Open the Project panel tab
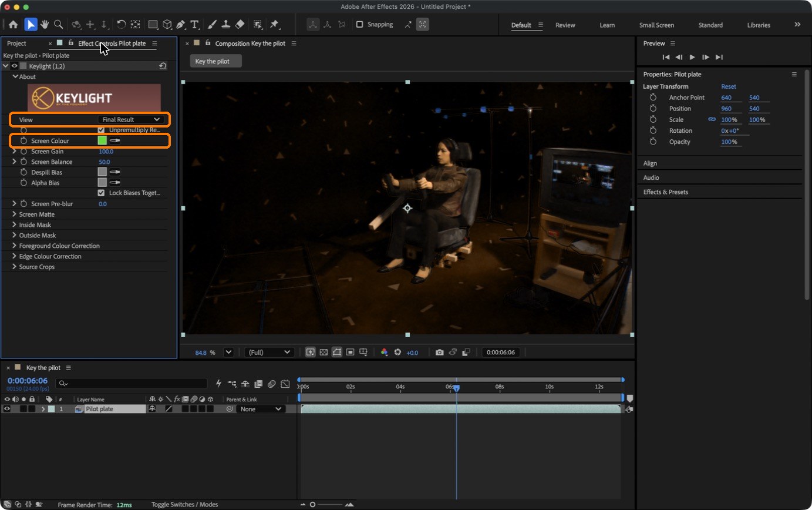The image size is (812, 510). (16, 43)
